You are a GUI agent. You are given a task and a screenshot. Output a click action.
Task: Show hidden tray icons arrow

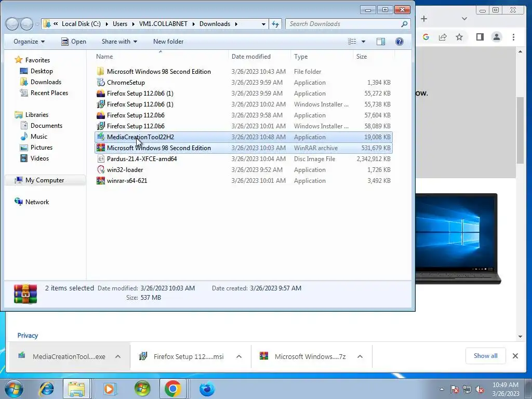[442, 389]
